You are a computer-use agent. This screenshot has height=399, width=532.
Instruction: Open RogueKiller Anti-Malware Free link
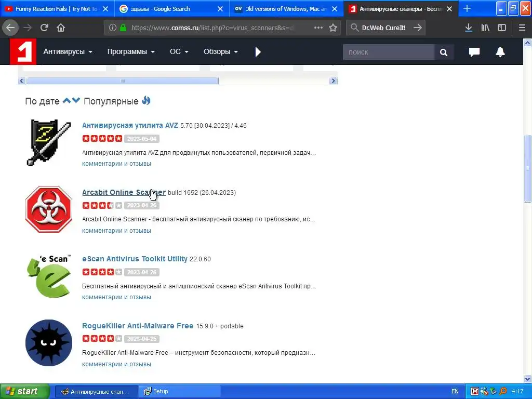138,326
